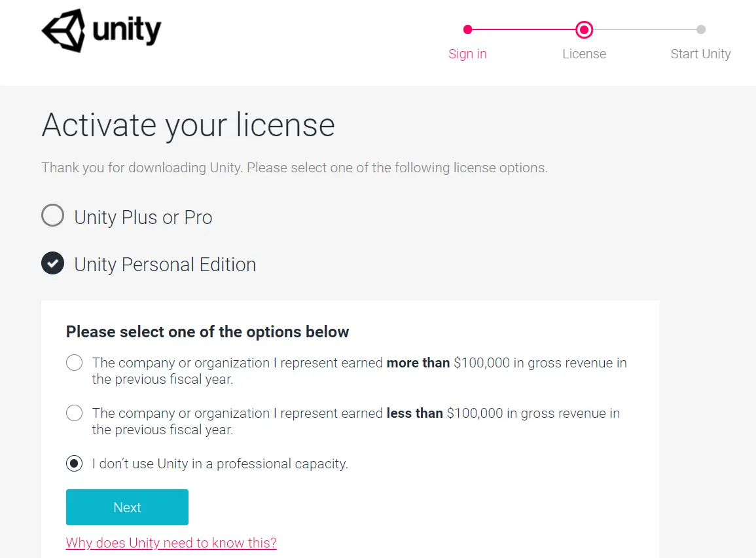Click the License step label

584,54
